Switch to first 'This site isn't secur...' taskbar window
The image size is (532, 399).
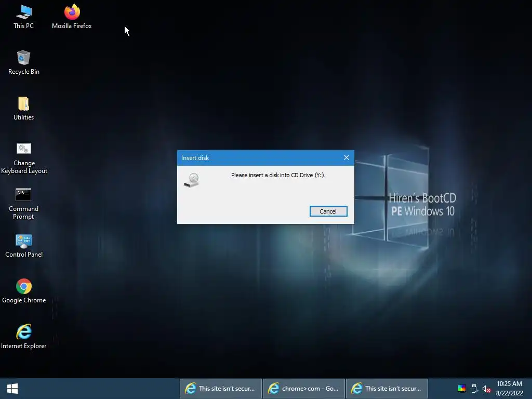point(220,389)
